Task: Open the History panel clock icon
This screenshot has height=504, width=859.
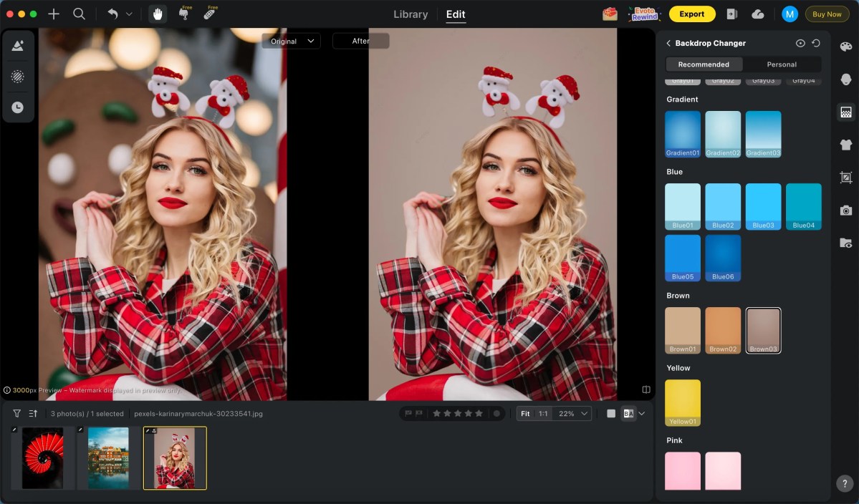Action: 19,107
